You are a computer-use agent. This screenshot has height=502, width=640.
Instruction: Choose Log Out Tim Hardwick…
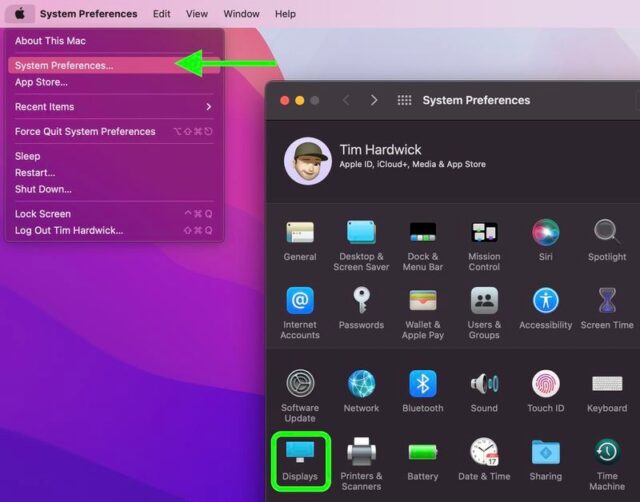pos(113,231)
